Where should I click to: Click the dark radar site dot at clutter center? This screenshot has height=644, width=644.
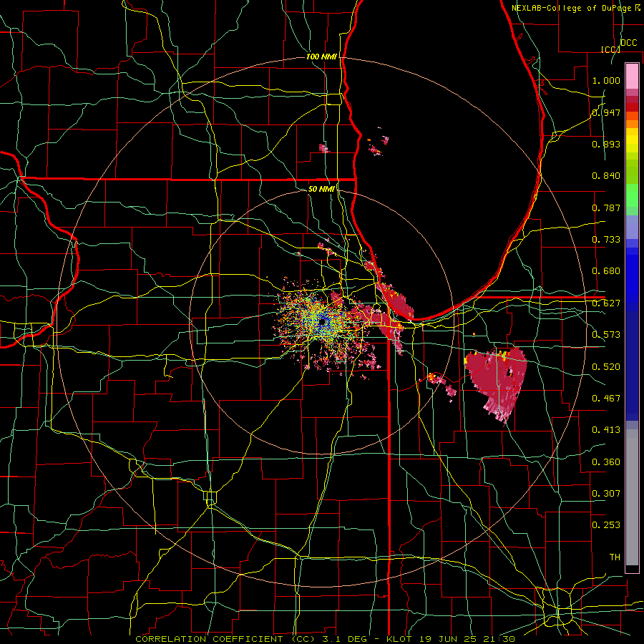pos(323,321)
